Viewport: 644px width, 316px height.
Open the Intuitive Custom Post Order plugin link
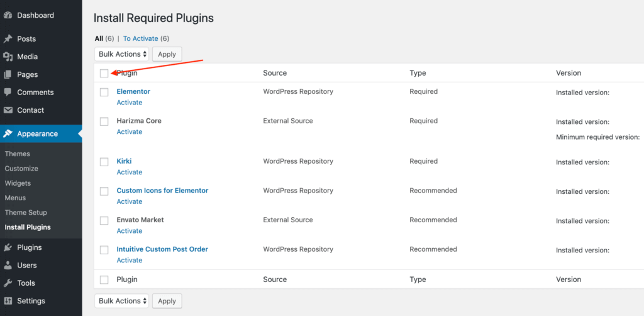[162, 249]
